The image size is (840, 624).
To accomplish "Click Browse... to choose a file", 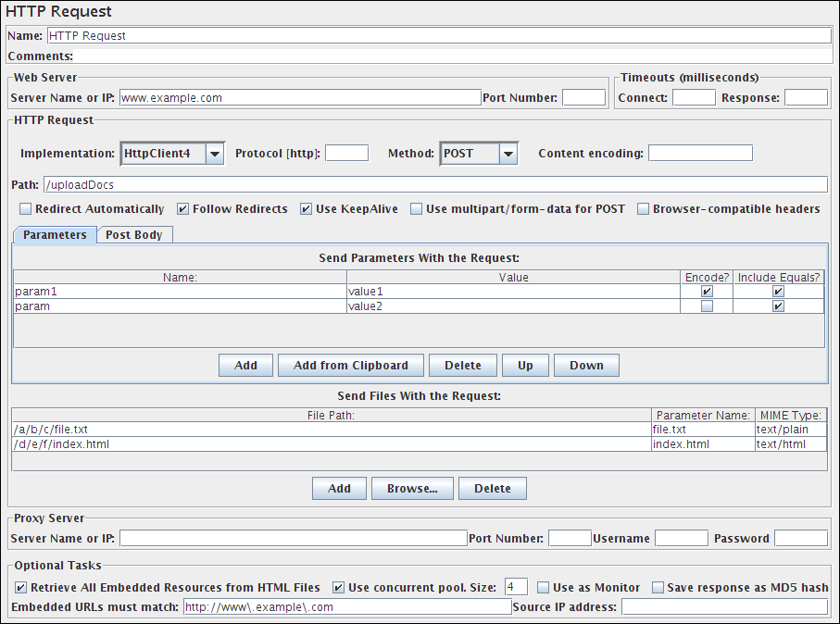I will [413, 488].
